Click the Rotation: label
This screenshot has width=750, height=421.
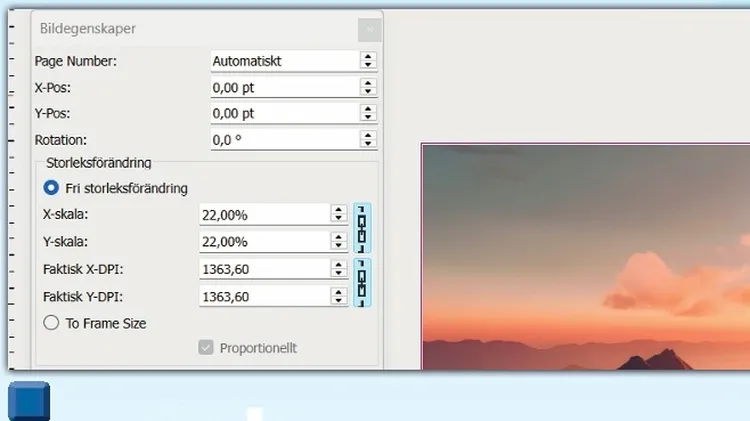(x=61, y=140)
